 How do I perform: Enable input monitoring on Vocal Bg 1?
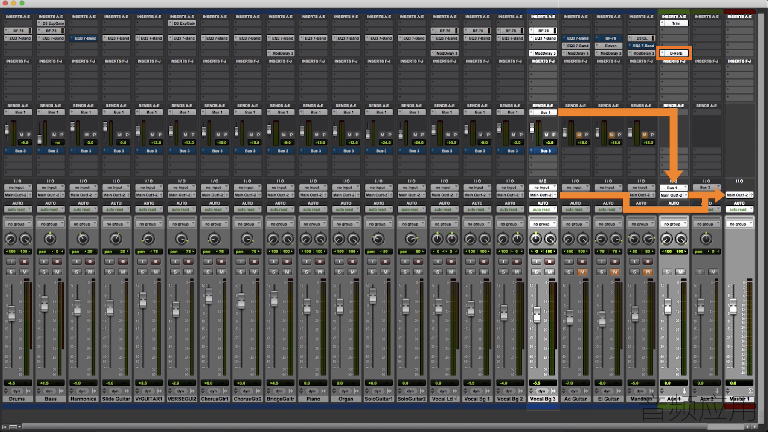[470, 262]
